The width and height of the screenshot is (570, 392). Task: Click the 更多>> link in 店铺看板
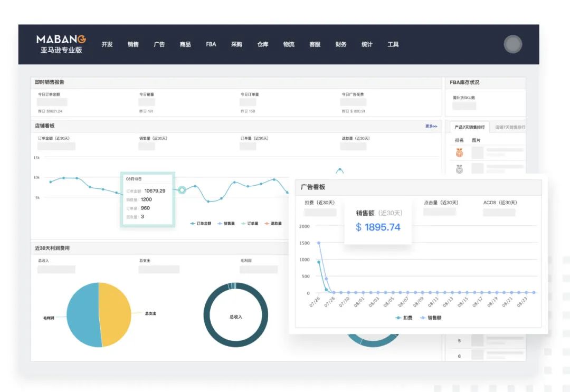[x=431, y=126]
